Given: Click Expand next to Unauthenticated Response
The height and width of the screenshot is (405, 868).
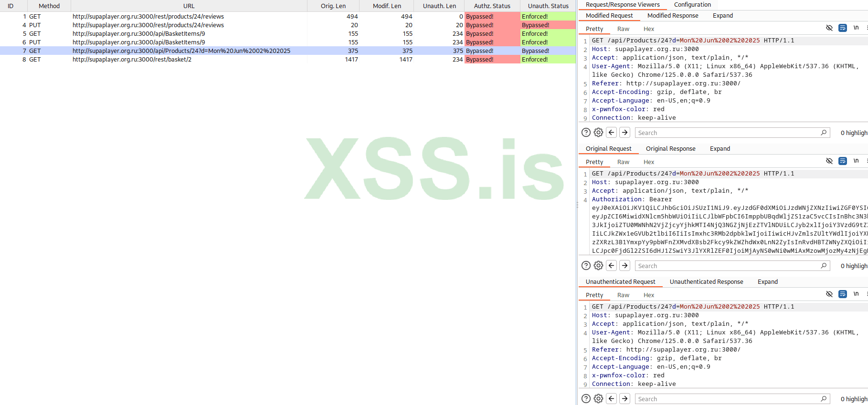Looking at the screenshot, I should coord(768,282).
